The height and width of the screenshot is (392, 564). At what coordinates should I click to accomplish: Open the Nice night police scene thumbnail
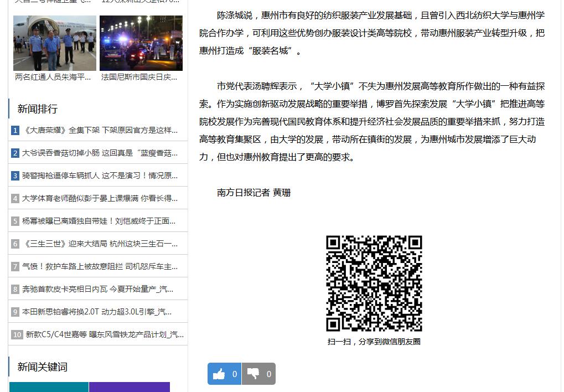pyautogui.click(x=141, y=43)
